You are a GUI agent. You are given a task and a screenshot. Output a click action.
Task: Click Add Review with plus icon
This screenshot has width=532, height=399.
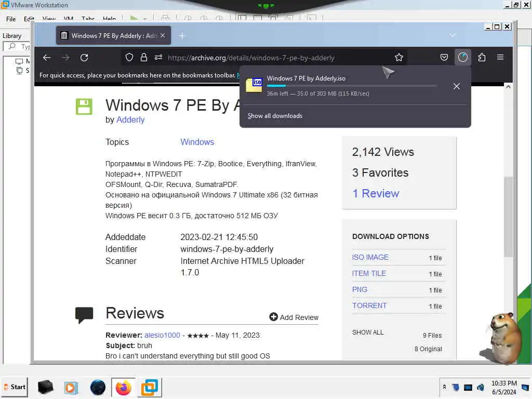pos(294,317)
